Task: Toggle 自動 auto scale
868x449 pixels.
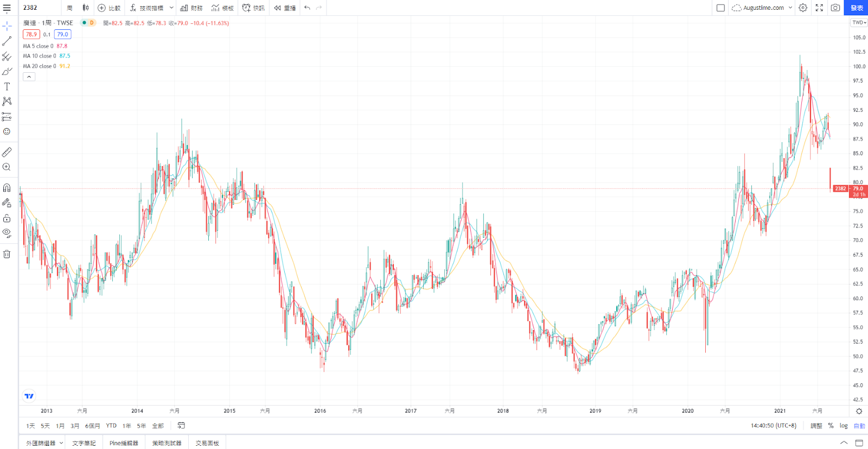Action: [x=859, y=426]
